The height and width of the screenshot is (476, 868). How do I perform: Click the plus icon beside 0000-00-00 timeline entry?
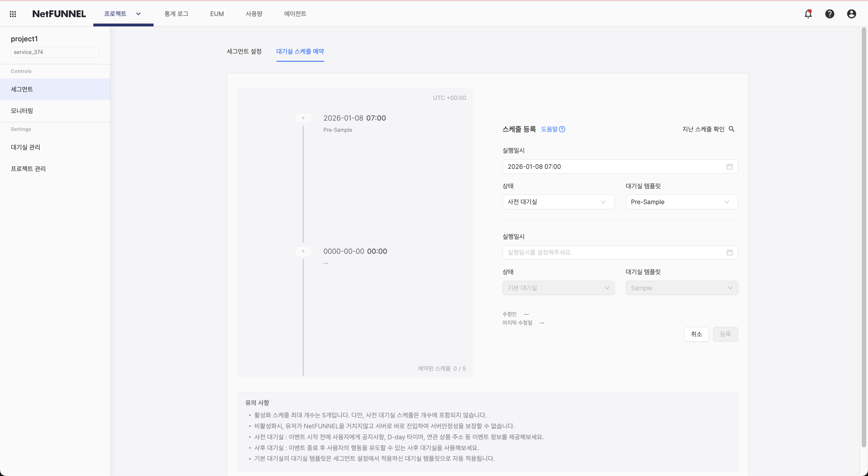click(303, 251)
